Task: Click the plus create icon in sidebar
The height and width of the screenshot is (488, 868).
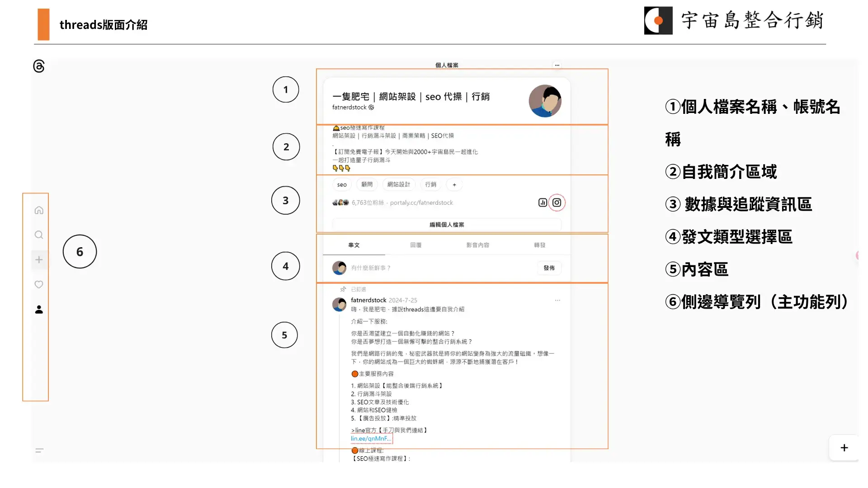Action: (39, 260)
